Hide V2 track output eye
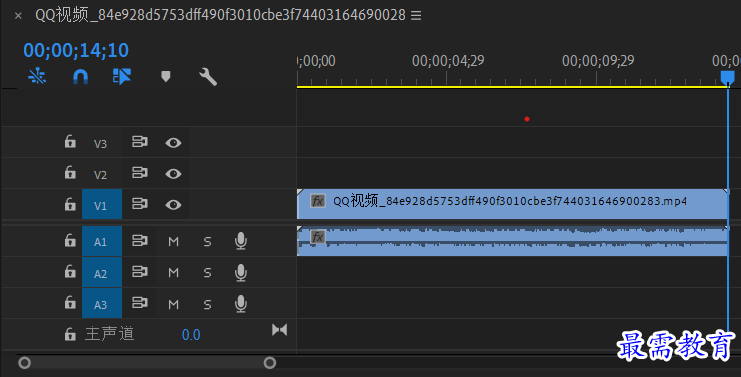 click(x=173, y=174)
